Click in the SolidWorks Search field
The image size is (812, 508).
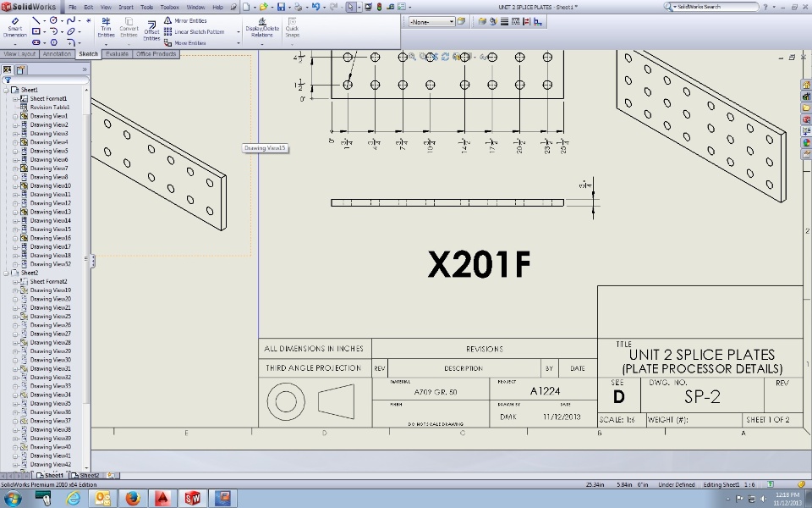[716, 7]
